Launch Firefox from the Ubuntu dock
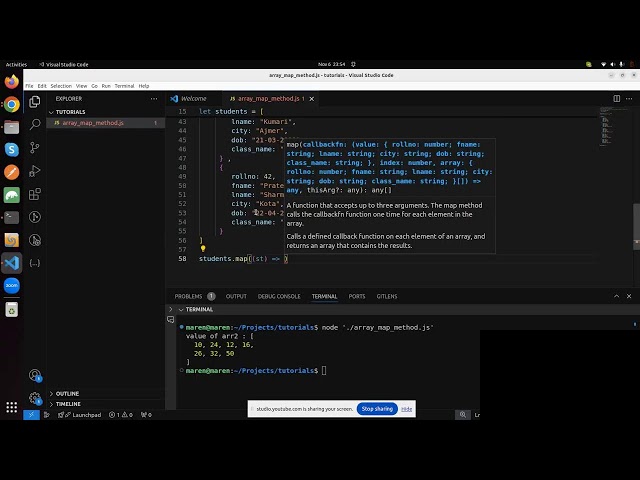 tap(11, 82)
